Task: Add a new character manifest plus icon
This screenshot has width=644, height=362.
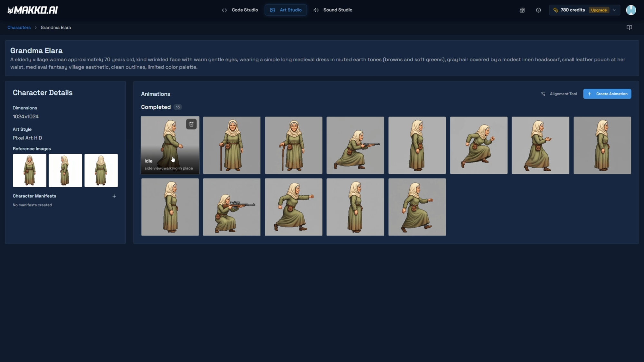Action: tap(114, 196)
